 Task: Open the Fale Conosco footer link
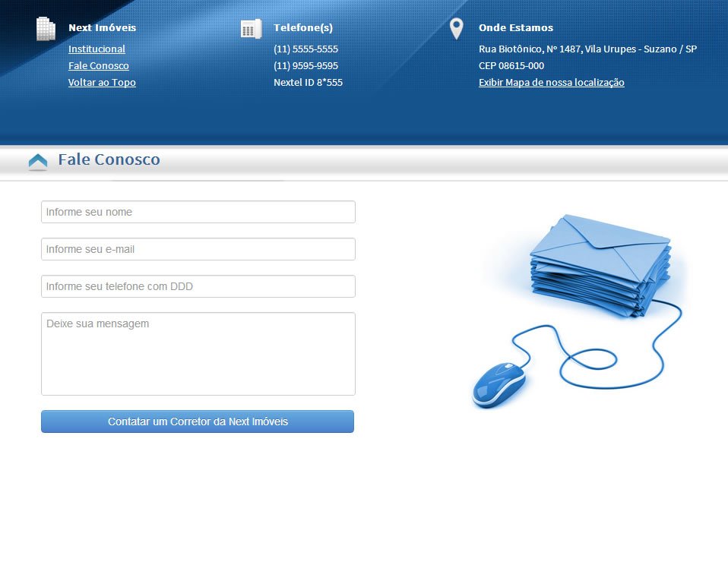click(x=99, y=65)
